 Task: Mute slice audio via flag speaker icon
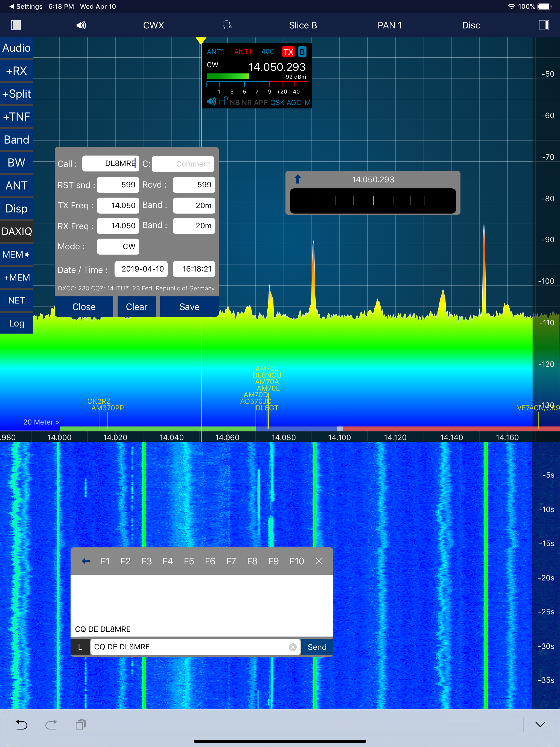pos(211,102)
